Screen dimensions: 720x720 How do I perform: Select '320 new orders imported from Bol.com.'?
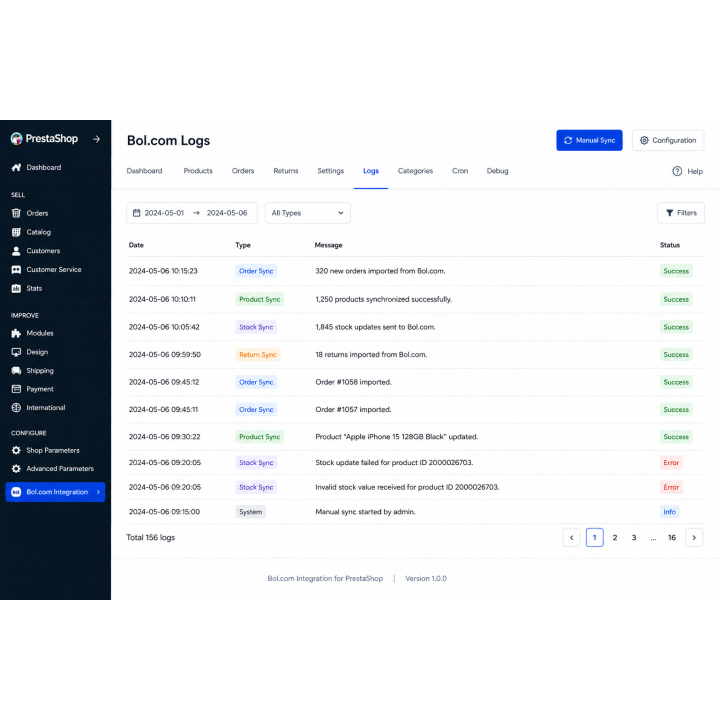pos(380,271)
